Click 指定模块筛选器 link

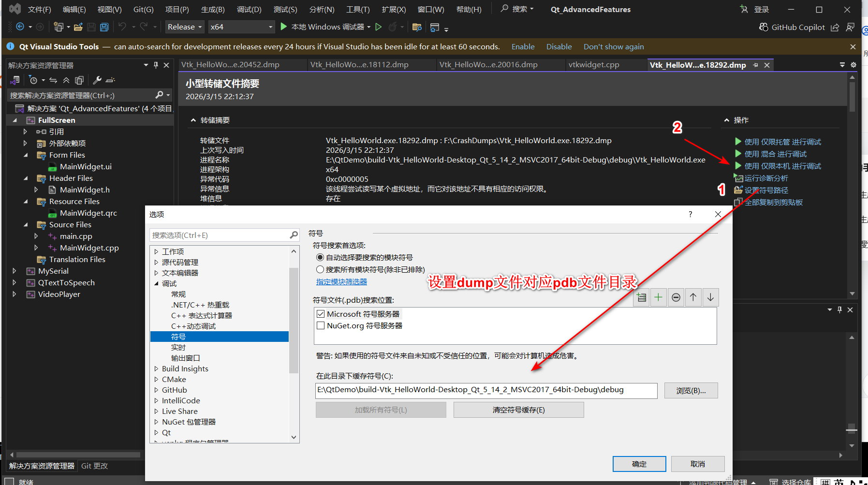pos(341,282)
